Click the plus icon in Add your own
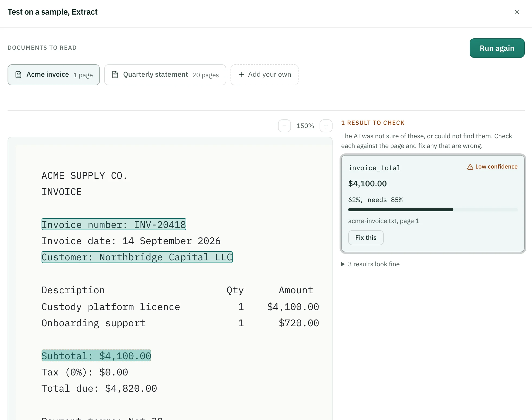This screenshot has width=532, height=420. (x=241, y=75)
